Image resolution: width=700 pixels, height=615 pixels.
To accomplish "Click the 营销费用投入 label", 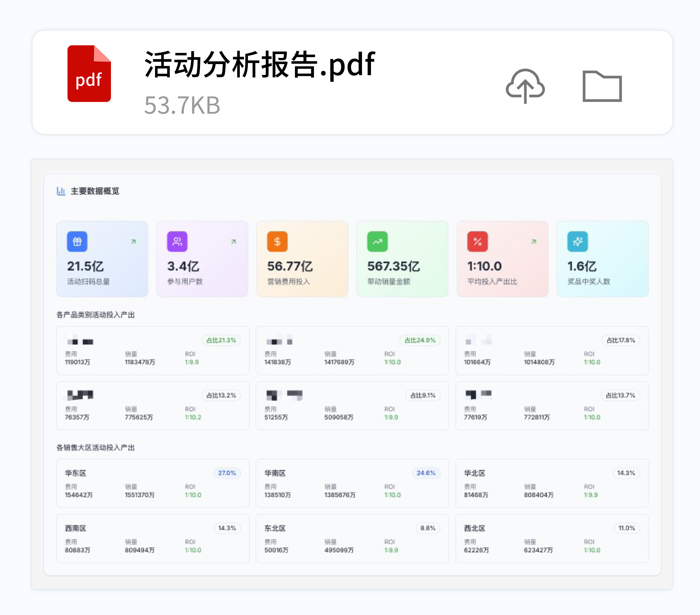I will coord(288,282).
